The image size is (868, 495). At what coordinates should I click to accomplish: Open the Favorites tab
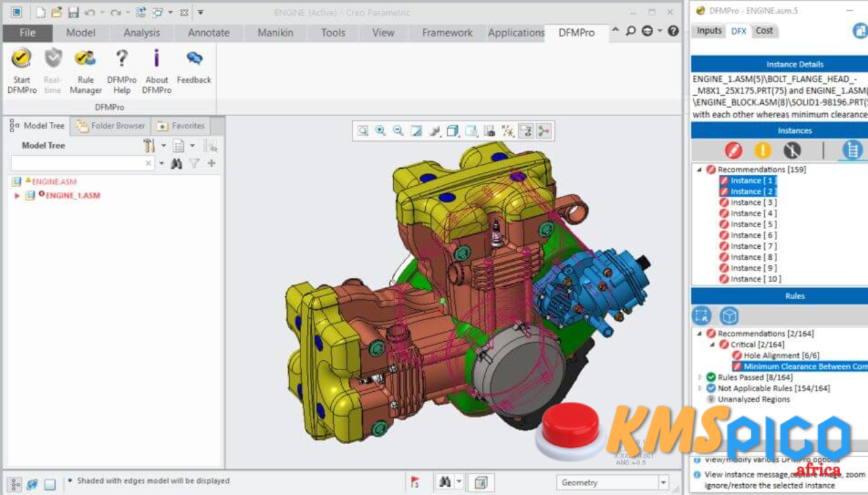pos(180,125)
